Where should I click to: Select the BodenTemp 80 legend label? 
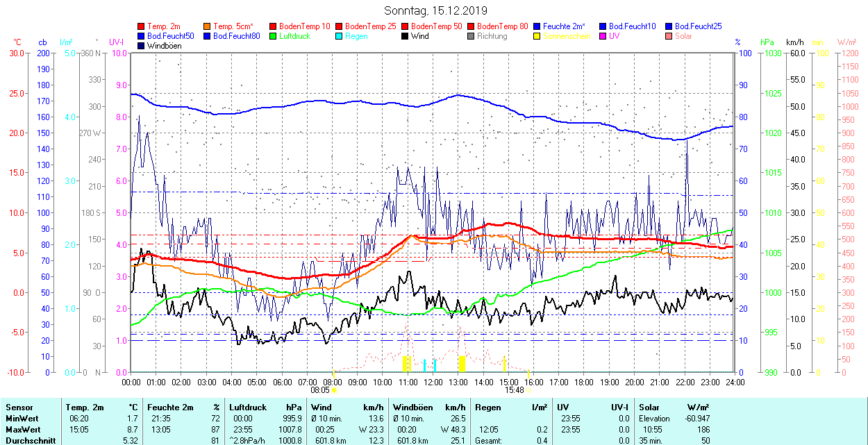pos(502,26)
